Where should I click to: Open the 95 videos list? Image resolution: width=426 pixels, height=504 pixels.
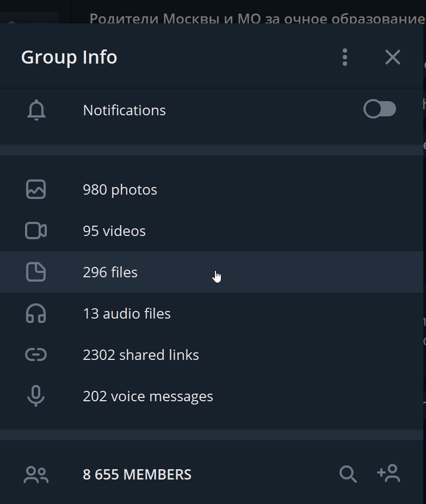(114, 231)
